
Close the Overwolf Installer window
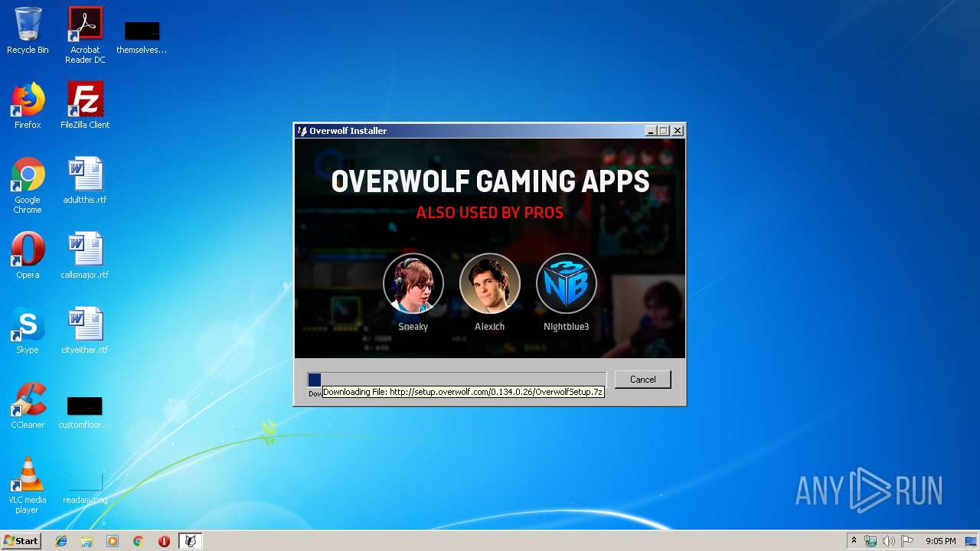pyautogui.click(x=678, y=131)
